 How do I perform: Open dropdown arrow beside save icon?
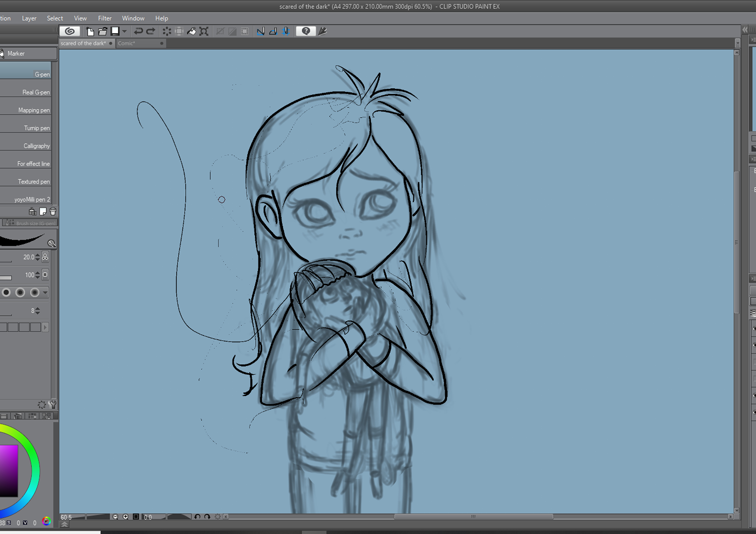(x=125, y=31)
